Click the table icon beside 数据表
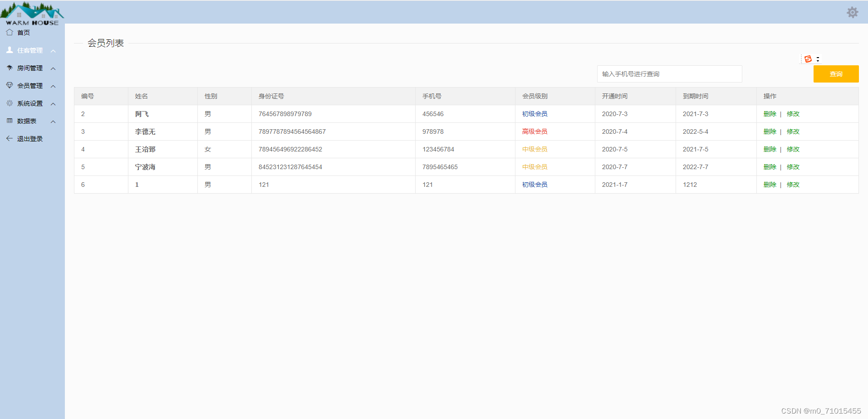Viewport: 868px width, 419px height. click(x=10, y=121)
